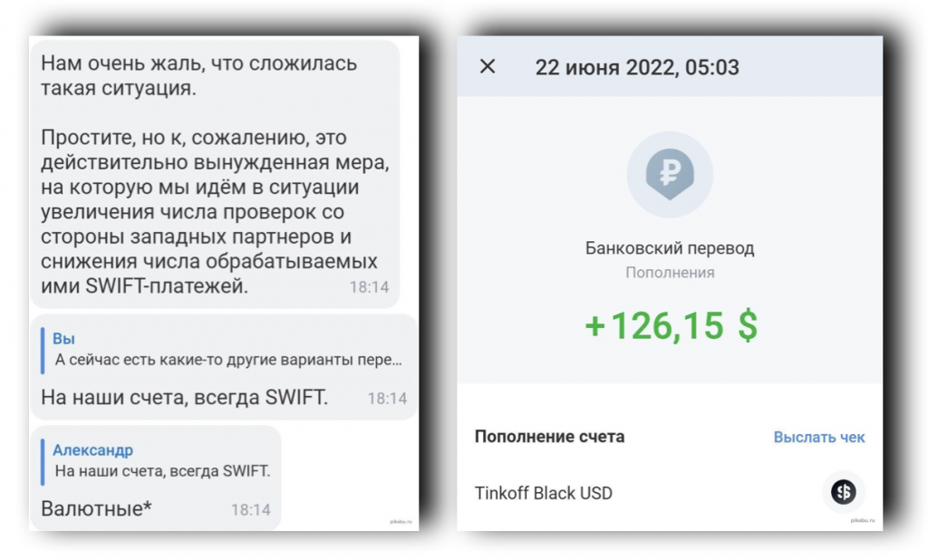Tap the "Пополнение счета" section heading
Viewport: 928px width, 560px height.
pyautogui.click(x=549, y=437)
